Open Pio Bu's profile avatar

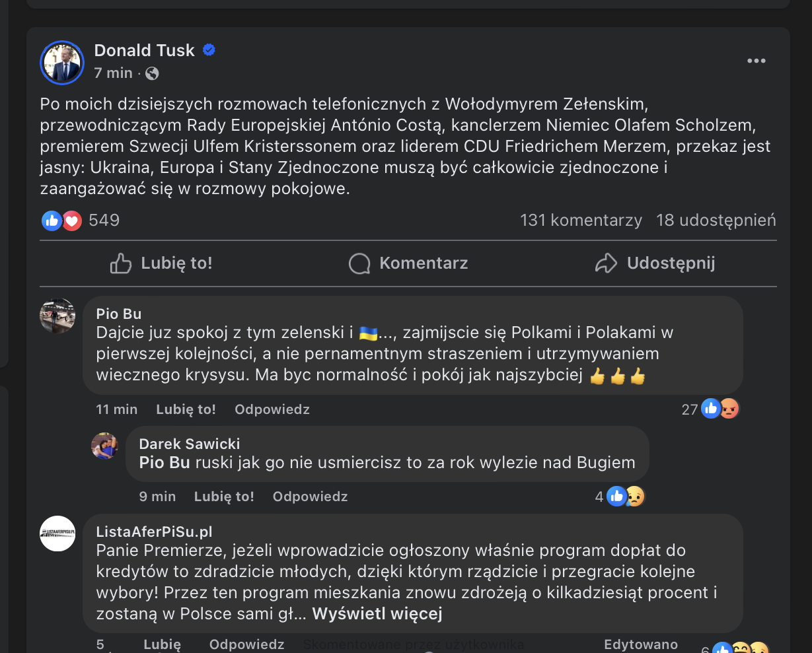(x=57, y=316)
